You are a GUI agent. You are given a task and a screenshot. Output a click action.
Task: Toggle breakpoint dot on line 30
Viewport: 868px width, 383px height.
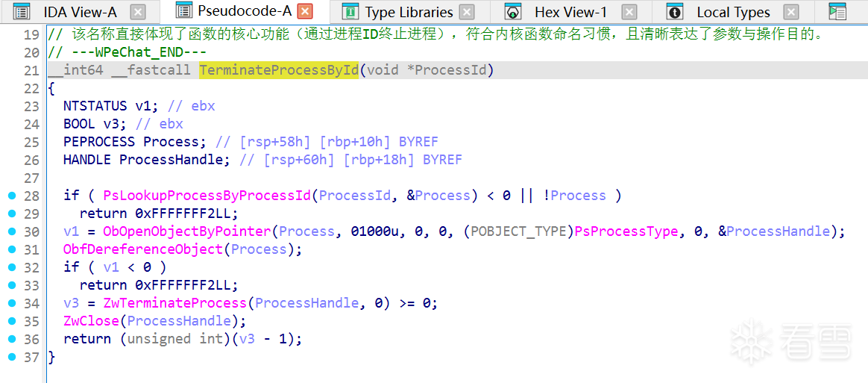[13, 231]
